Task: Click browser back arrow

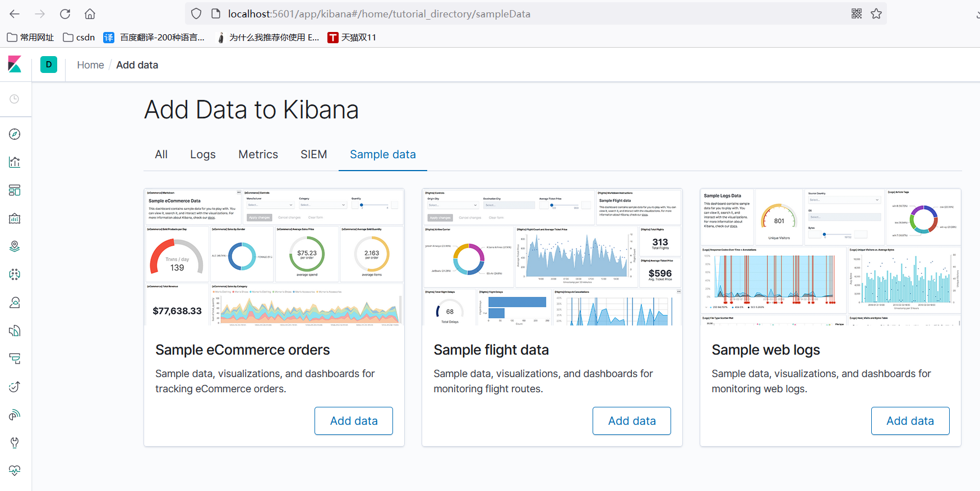Action: coord(15,14)
